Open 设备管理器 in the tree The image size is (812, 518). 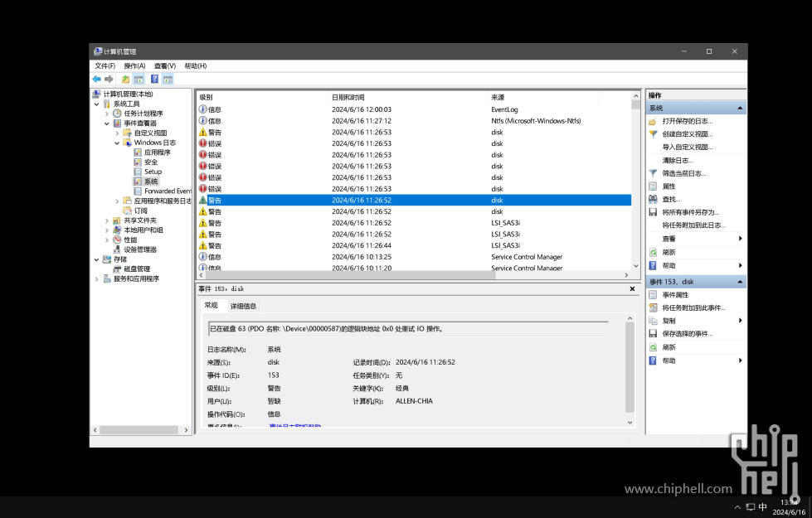[140, 249]
